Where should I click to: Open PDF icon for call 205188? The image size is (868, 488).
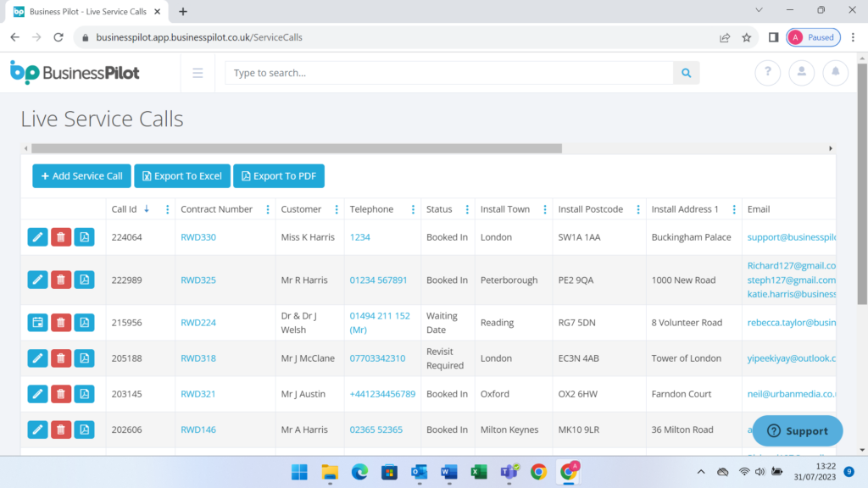[84, 358]
